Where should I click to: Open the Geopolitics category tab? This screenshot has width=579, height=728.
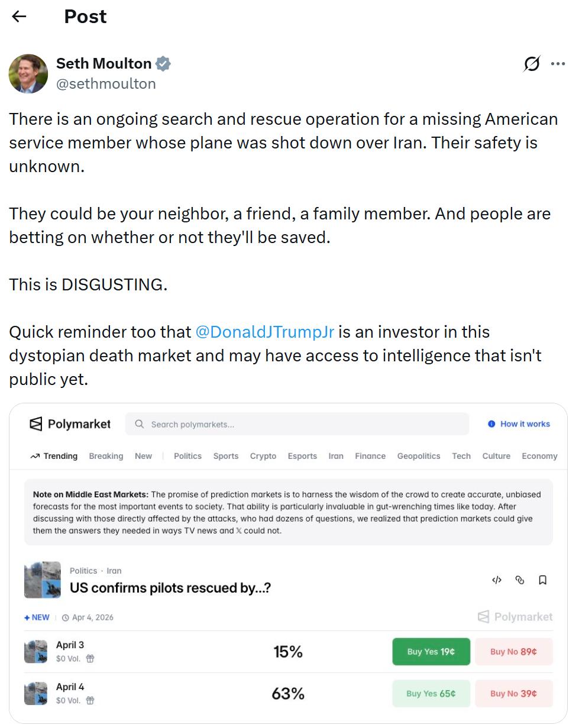coord(419,456)
